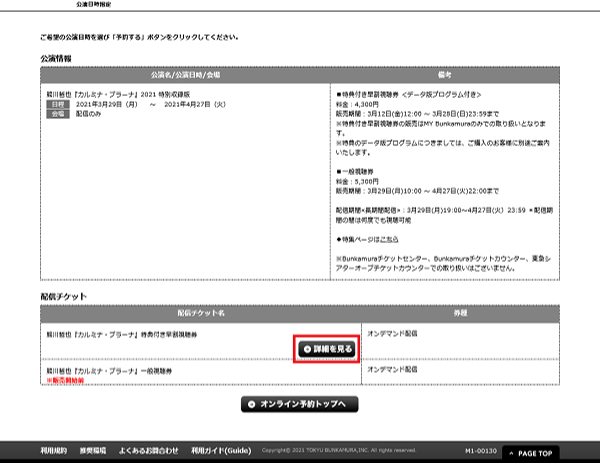Open the 推奨環境 footer link
600x463 pixels.
click(92, 451)
